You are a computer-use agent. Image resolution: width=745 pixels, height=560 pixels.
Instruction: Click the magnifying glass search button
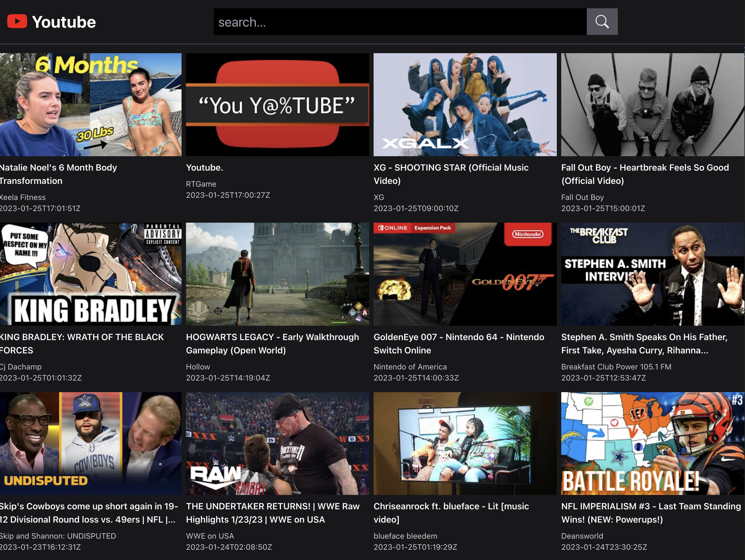602,22
